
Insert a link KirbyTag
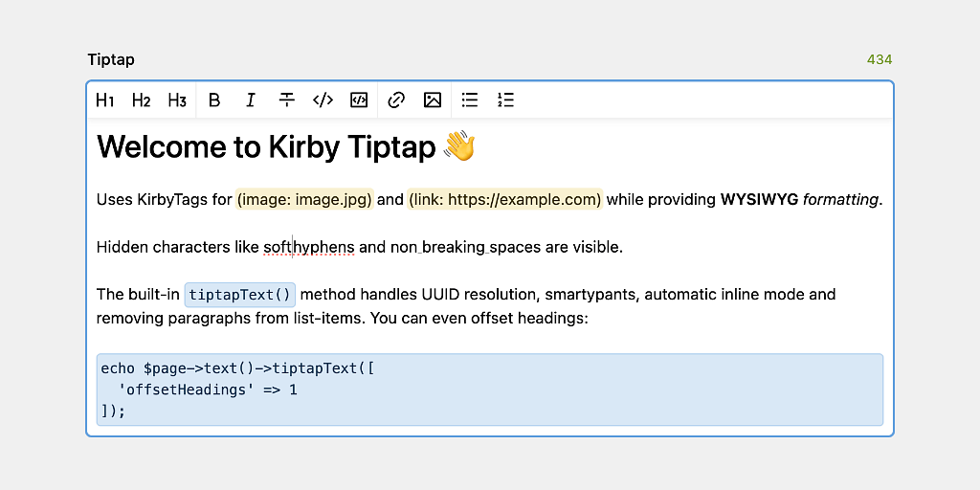(396, 100)
